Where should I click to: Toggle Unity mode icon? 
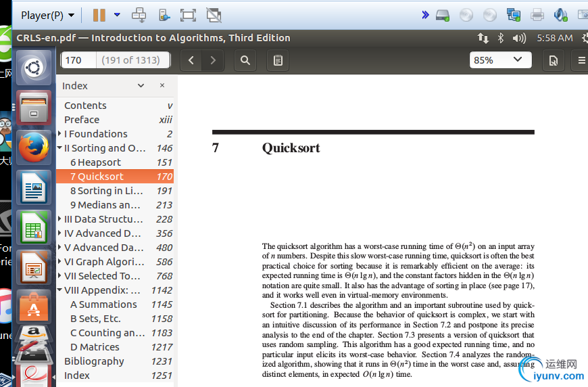[214, 16]
